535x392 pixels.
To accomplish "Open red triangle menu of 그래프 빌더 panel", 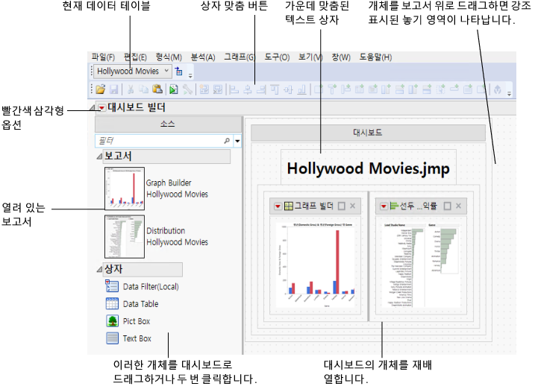I will pyautogui.click(x=278, y=206).
